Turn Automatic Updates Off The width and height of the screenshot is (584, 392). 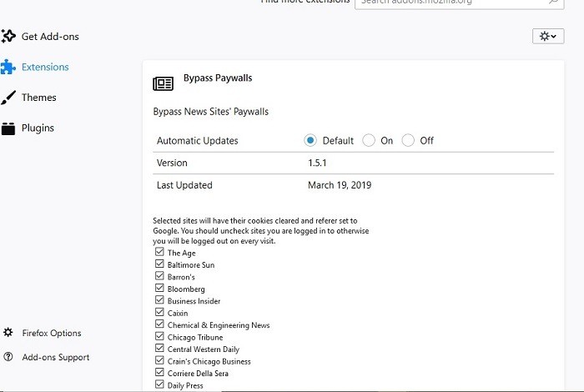point(408,140)
